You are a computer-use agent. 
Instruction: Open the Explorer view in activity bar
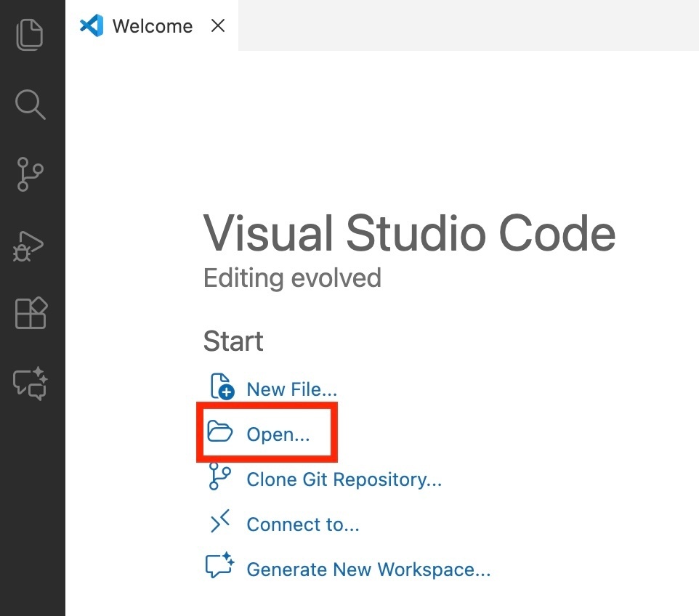[x=31, y=35]
